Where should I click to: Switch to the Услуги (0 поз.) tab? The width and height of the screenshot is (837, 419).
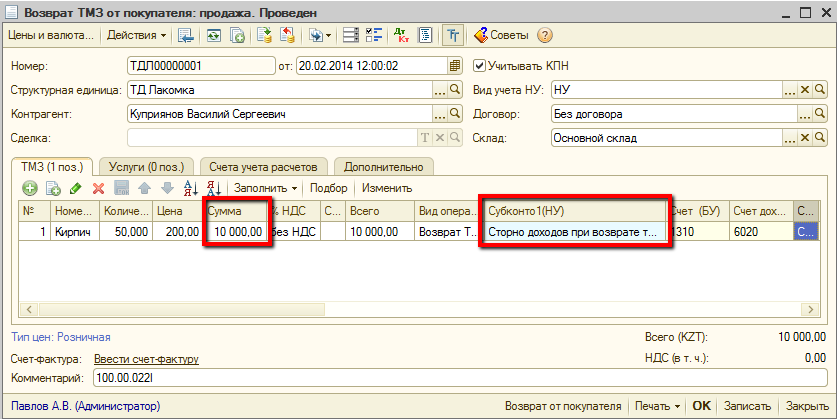point(146,166)
